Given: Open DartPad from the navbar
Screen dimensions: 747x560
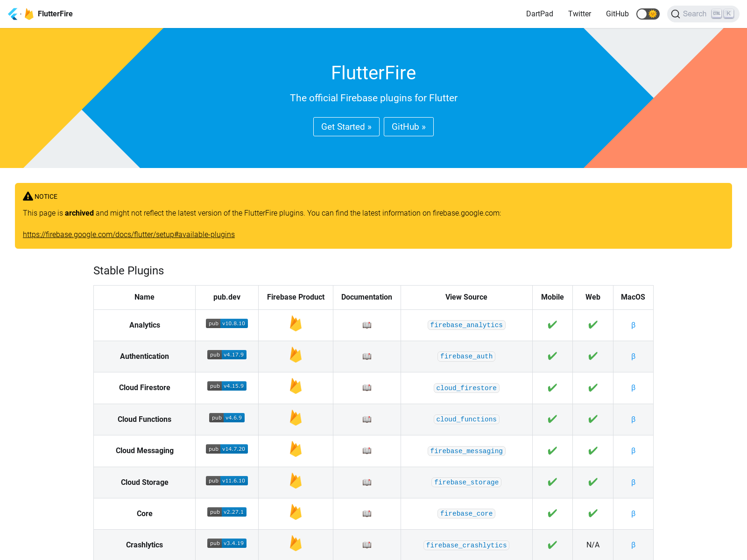Looking at the screenshot, I should [540, 14].
